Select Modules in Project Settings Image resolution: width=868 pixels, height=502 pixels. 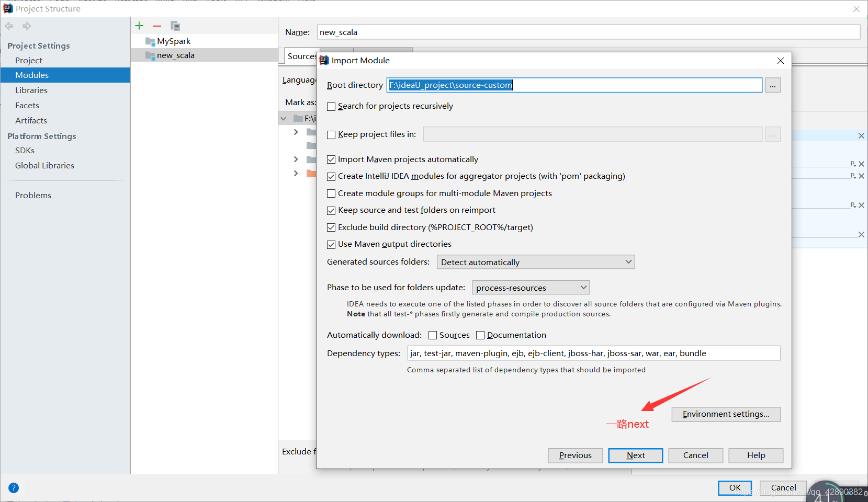65,75
